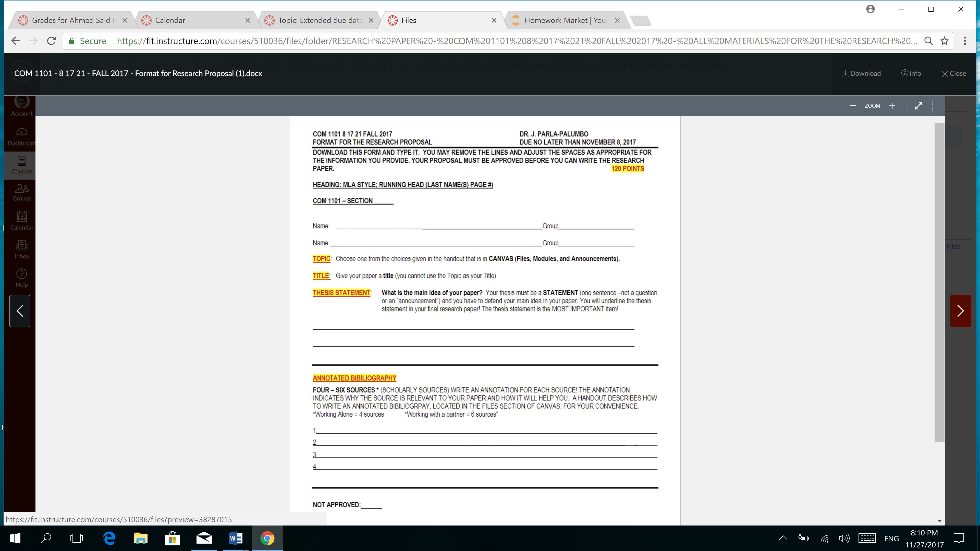Show hidden system tray icons
This screenshot has height=551, width=980.
coord(783,538)
